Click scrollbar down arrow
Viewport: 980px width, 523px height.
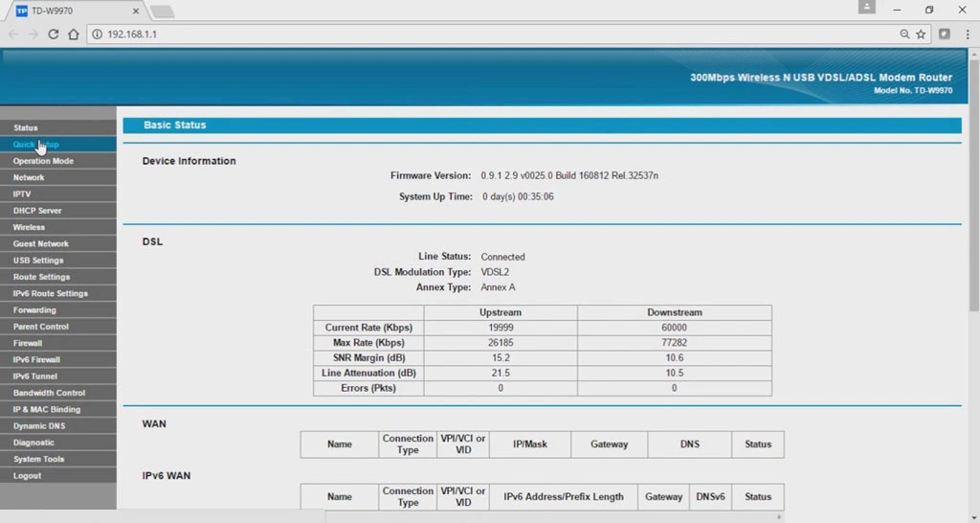974,516
